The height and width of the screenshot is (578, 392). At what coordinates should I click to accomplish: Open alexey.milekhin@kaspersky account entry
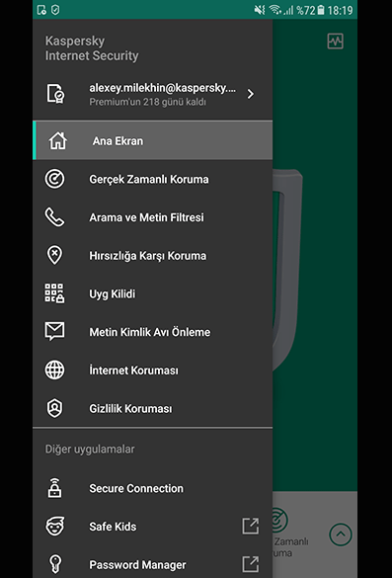point(152,94)
